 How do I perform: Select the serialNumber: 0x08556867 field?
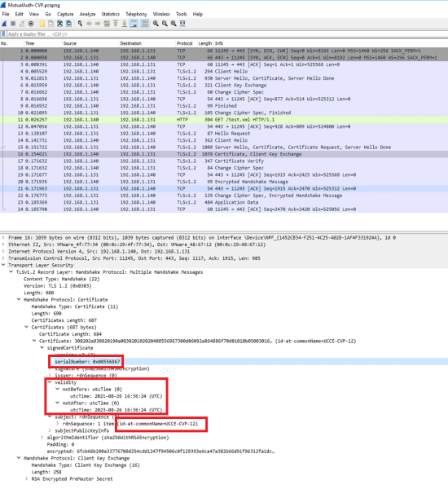pos(87,362)
